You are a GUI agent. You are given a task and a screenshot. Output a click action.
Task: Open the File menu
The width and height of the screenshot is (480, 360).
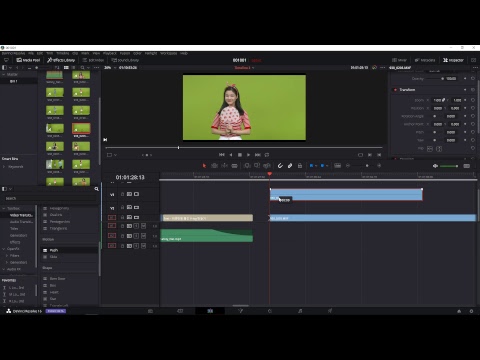tap(31, 53)
